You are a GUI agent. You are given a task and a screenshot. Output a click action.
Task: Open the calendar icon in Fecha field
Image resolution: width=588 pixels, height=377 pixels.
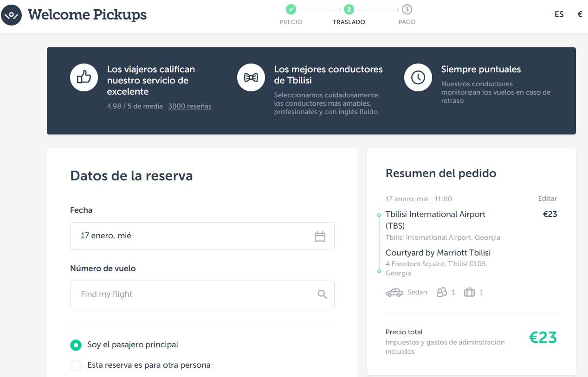pos(320,236)
